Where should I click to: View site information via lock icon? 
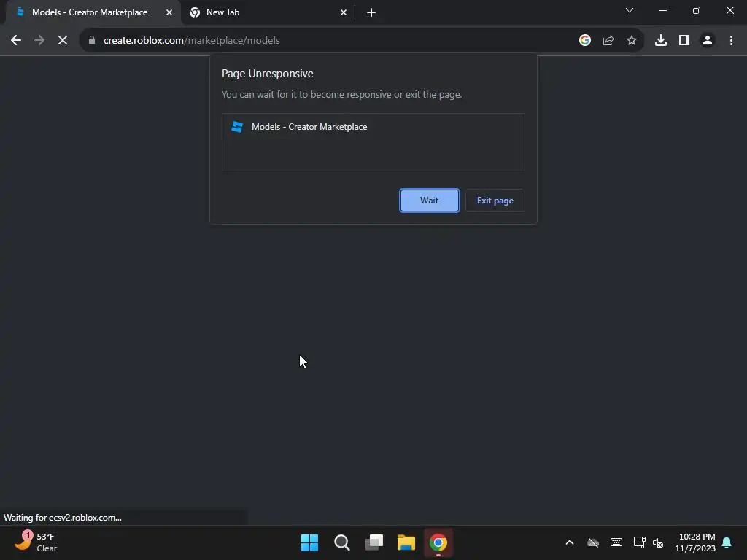pyautogui.click(x=92, y=41)
